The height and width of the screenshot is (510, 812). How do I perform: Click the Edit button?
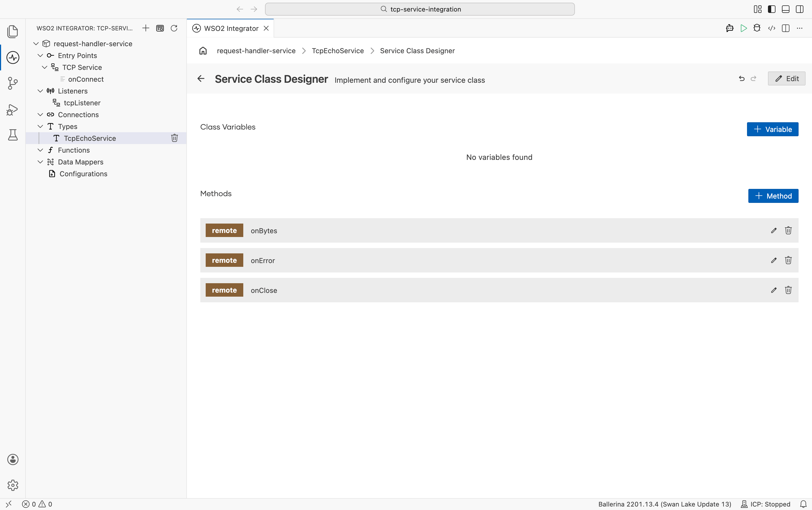[x=786, y=78]
